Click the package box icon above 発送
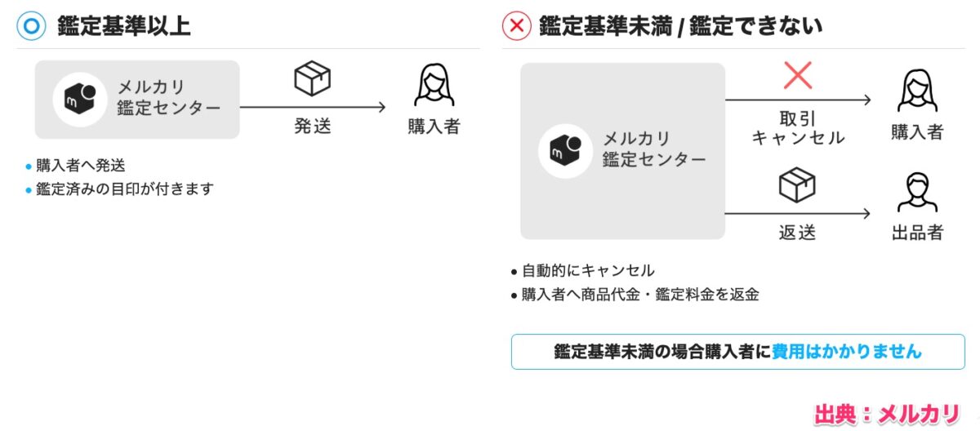 point(312,79)
